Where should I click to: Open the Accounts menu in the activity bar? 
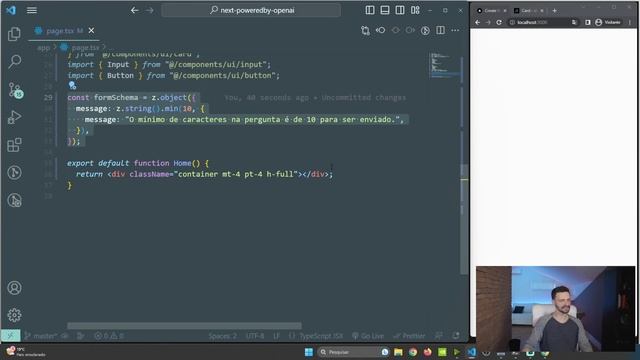coord(14,288)
